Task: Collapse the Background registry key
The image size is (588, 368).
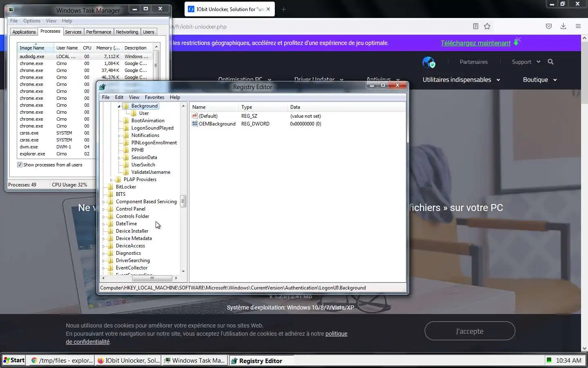Action: [x=119, y=106]
